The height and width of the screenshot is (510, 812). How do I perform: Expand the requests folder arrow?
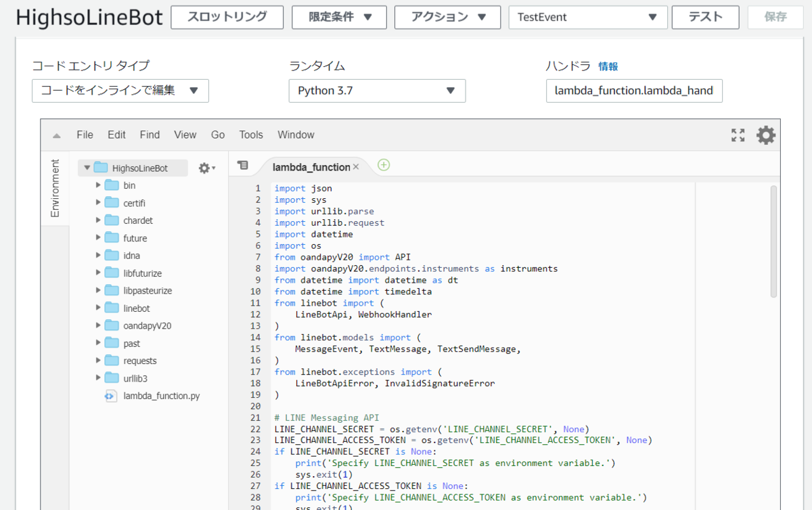[x=98, y=361]
